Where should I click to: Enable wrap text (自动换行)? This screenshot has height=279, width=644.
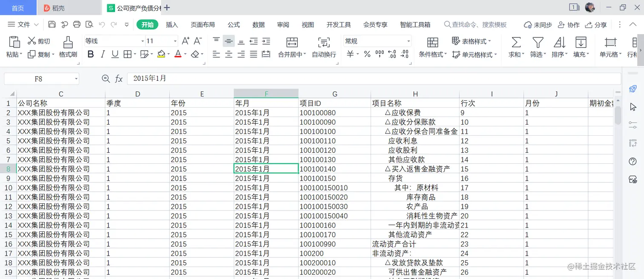[x=323, y=47]
